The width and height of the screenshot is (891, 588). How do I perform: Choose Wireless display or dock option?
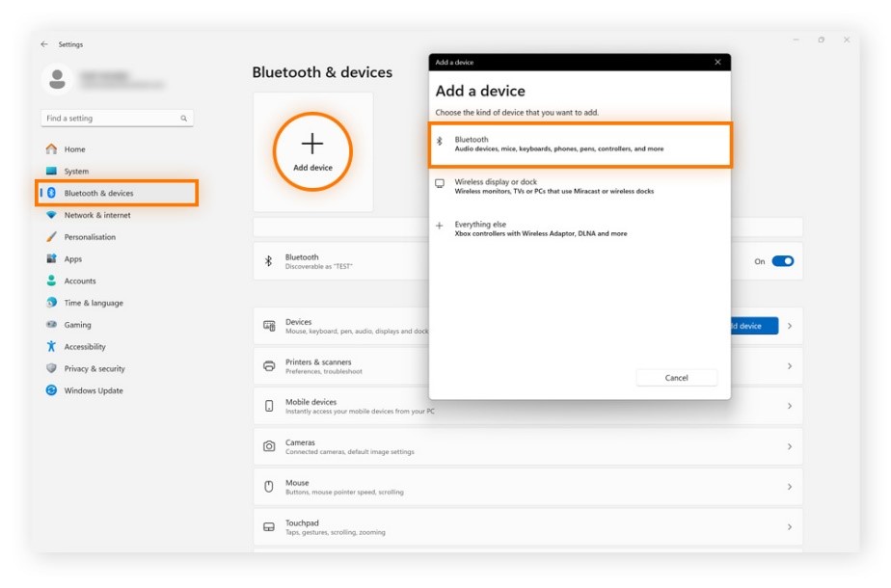tap(580, 186)
